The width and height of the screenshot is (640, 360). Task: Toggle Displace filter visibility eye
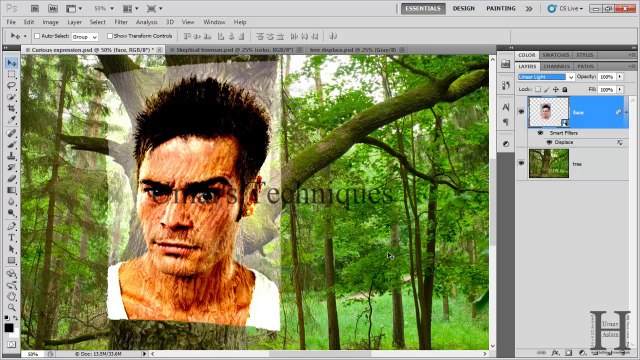click(549, 142)
